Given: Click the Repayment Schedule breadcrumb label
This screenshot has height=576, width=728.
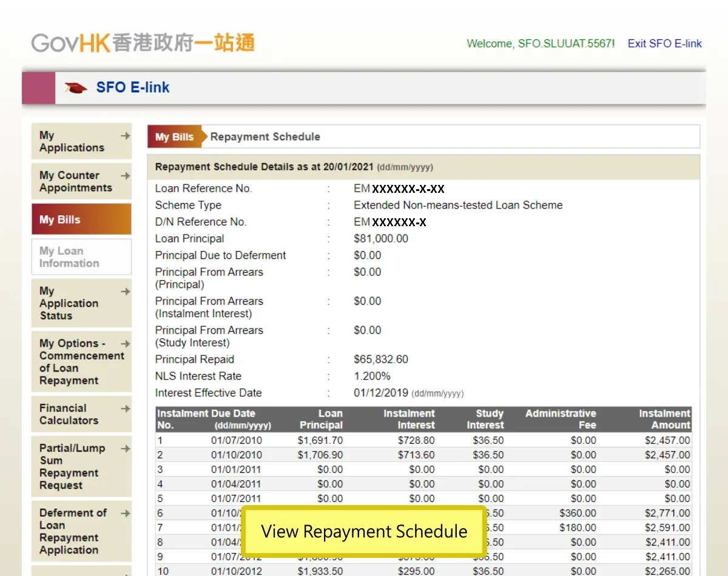Looking at the screenshot, I should [x=264, y=136].
